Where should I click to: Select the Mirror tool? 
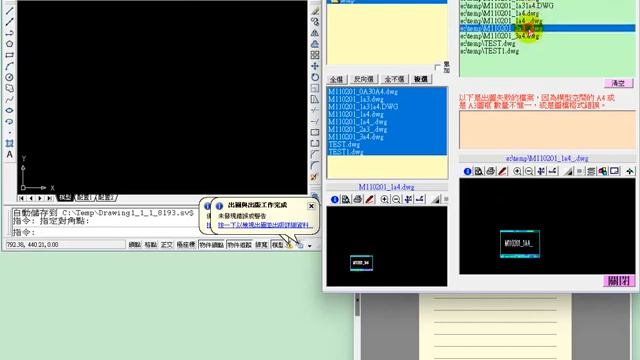pos(315,33)
